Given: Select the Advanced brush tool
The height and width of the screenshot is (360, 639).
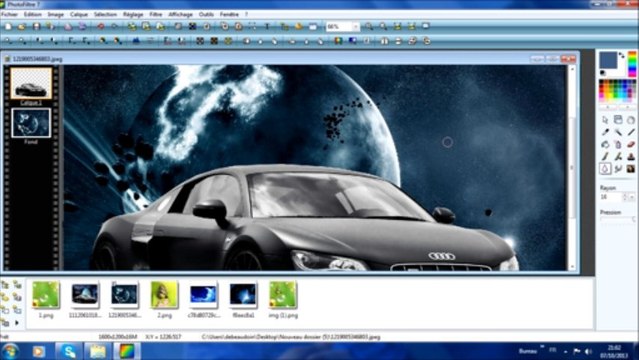Looking at the screenshot, I should point(618,157).
